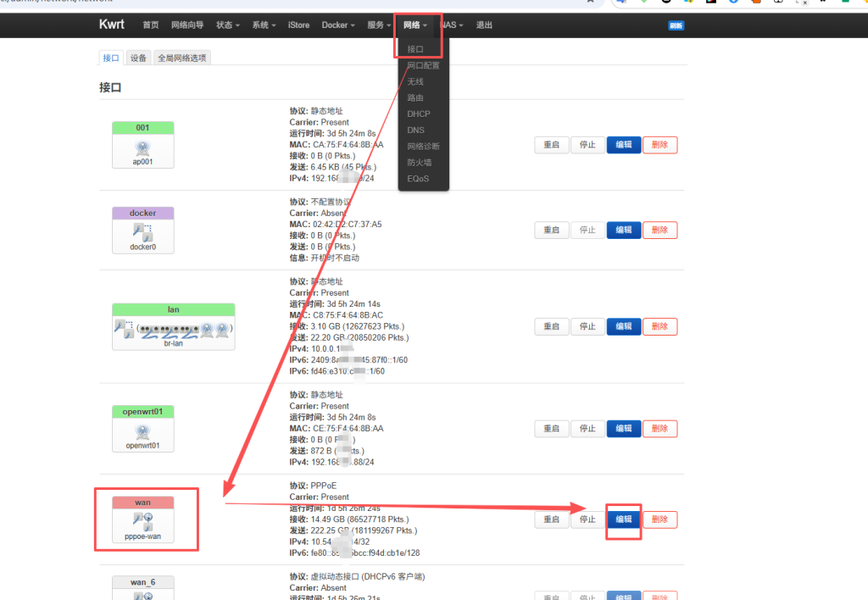Viewport: 868px width, 600px height.
Task: Choose 防火墙 in the network menu
Action: (419, 162)
